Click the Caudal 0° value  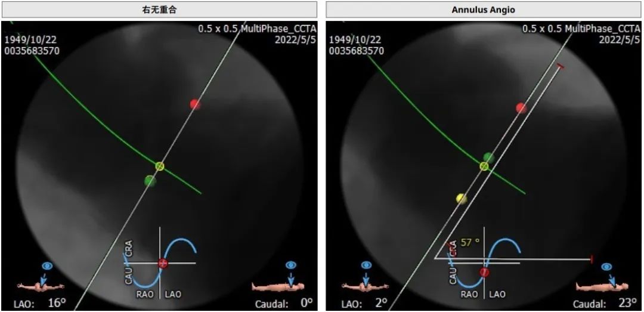click(306, 303)
